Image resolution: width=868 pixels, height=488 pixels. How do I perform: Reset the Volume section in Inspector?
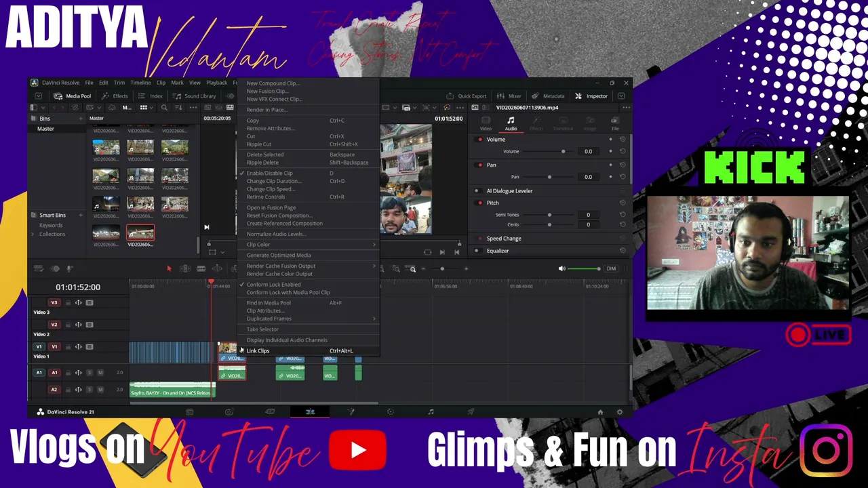[x=623, y=140]
